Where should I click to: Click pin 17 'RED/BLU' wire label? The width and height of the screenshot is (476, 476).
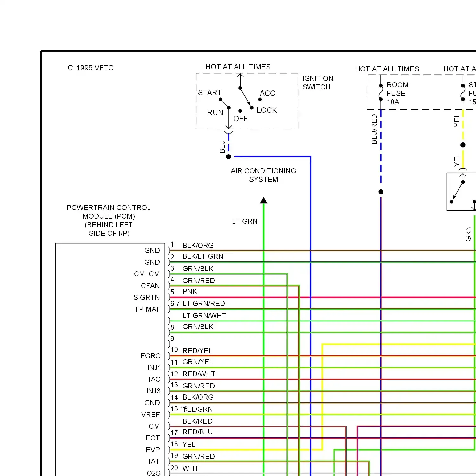click(198, 432)
